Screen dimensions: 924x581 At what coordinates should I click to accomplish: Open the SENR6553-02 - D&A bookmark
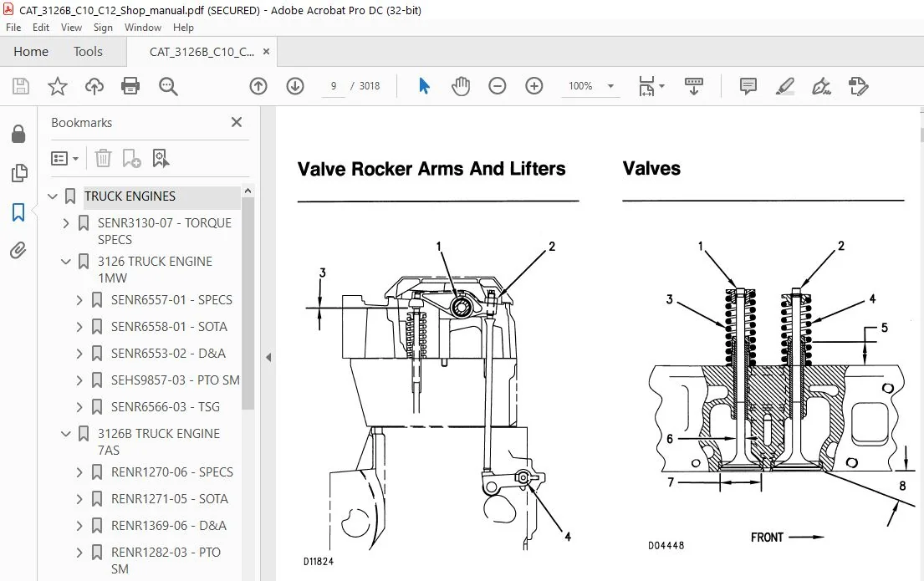168,354
